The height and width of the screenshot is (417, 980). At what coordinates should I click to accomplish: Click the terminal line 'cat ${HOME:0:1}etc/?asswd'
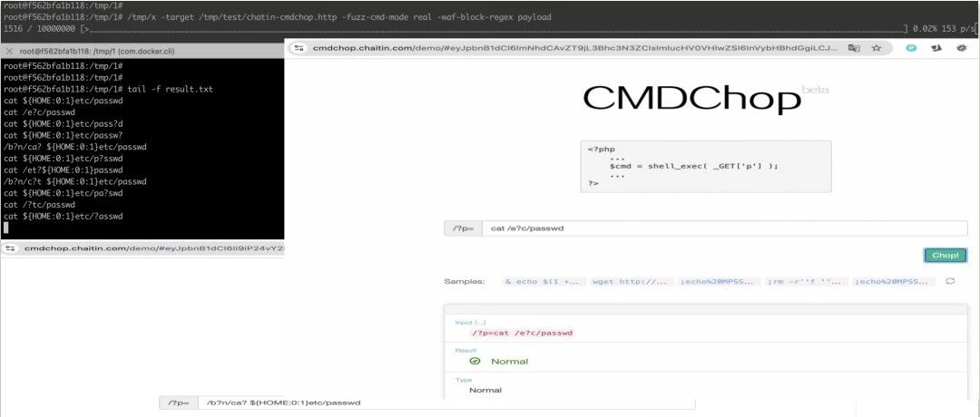tap(64, 216)
